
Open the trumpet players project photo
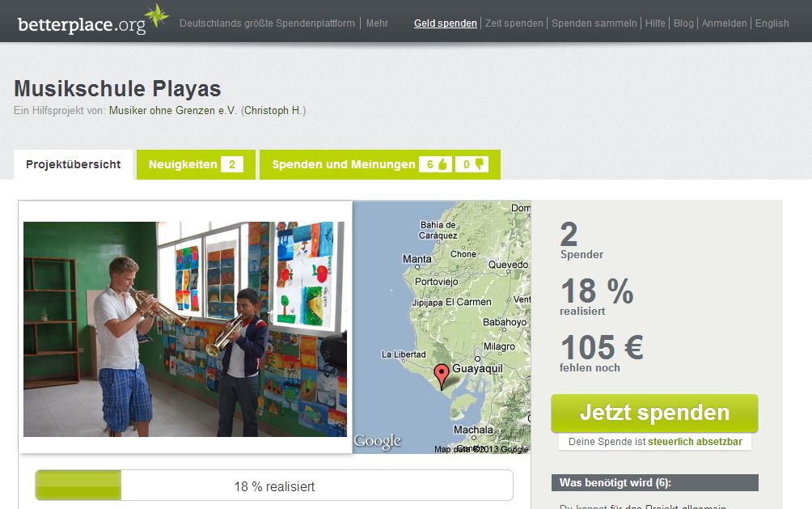(185, 329)
